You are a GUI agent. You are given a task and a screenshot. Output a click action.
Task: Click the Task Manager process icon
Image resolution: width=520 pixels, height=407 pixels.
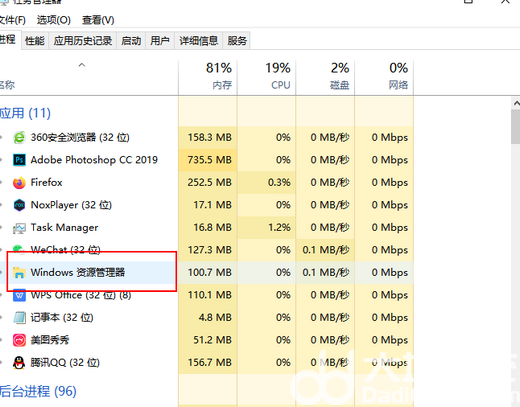pyautogui.click(x=19, y=228)
